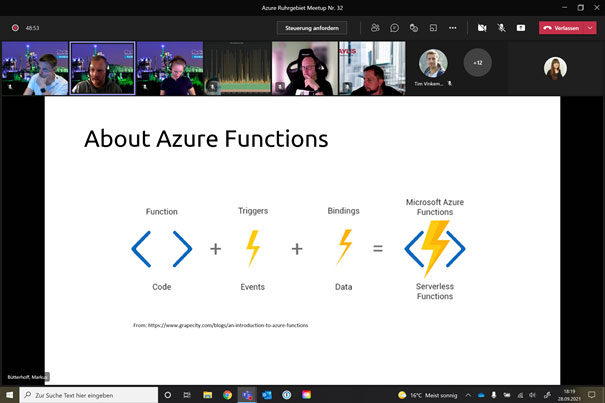Click the battery tray icon
Image resolution: width=605 pixels, height=403 pixels.
507,395
